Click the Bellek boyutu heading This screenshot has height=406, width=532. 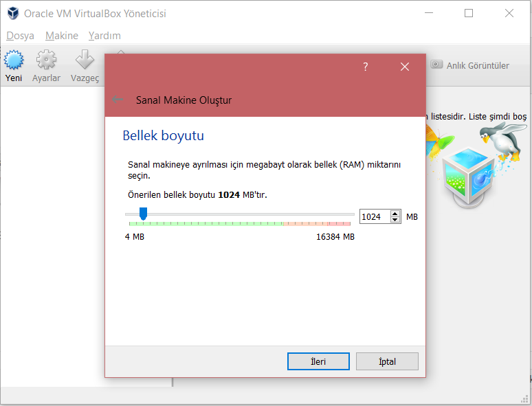coord(163,135)
